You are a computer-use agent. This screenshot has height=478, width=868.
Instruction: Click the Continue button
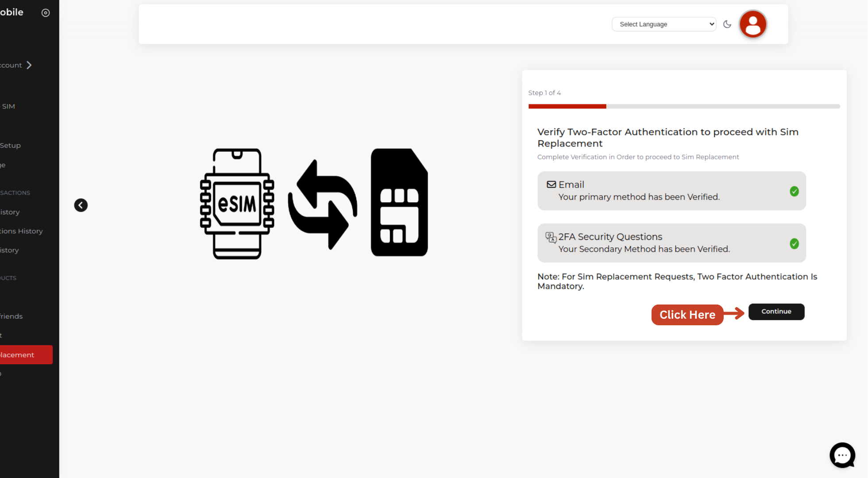pos(776,312)
